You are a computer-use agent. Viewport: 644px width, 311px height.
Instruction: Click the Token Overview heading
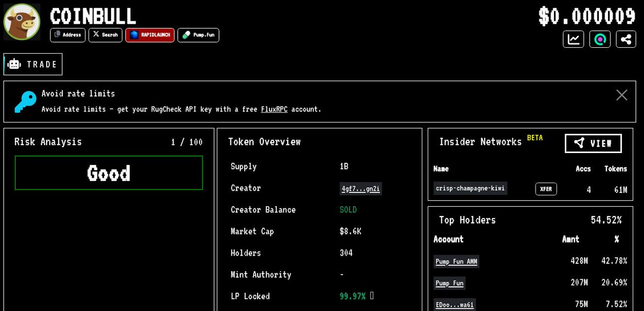coord(264,142)
